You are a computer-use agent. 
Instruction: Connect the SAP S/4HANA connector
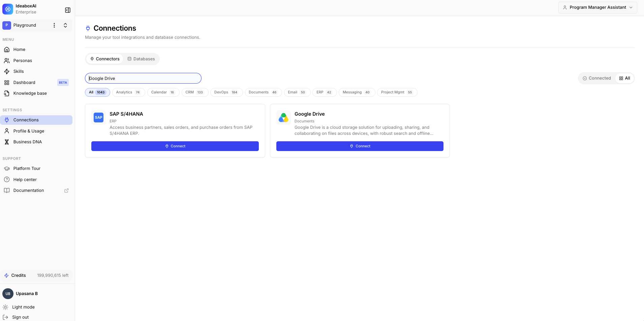click(175, 146)
